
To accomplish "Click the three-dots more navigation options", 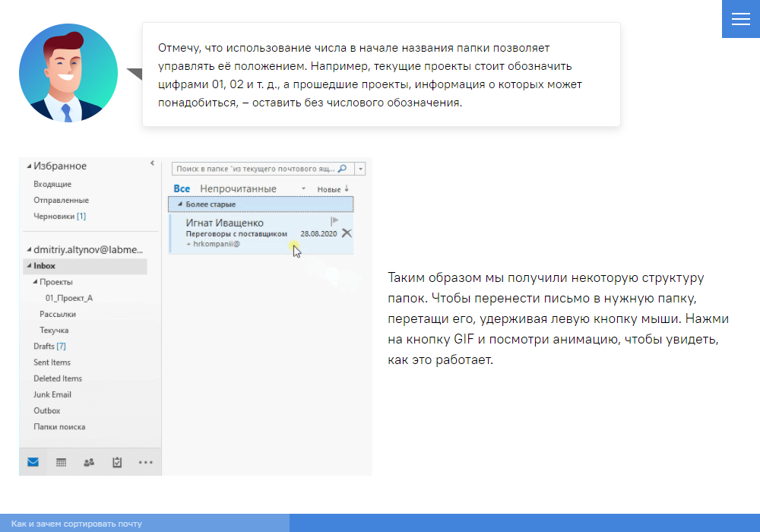I will [145, 462].
